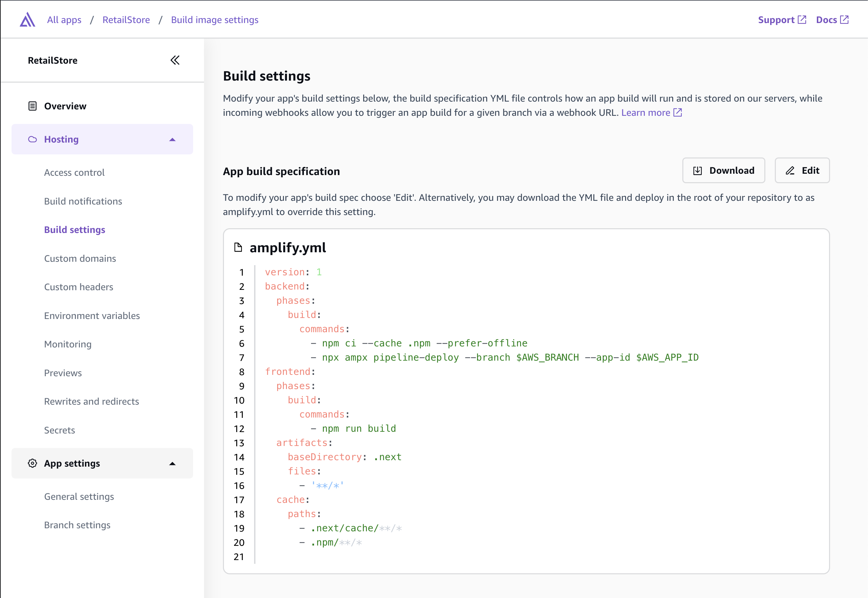Open Rewrites and redirects page
Image resolution: width=868 pixels, height=598 pixels.
91,401
